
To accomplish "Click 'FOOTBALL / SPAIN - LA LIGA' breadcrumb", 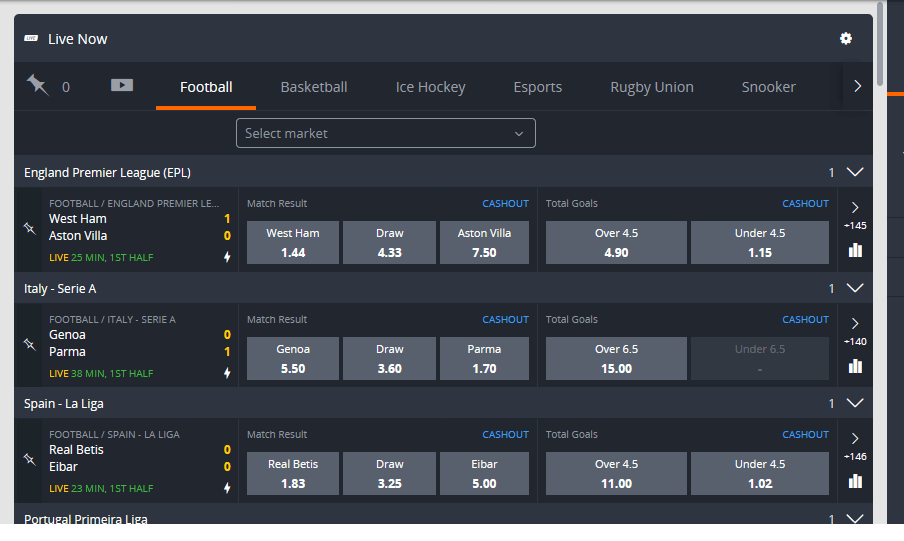I will click(114, 434).
